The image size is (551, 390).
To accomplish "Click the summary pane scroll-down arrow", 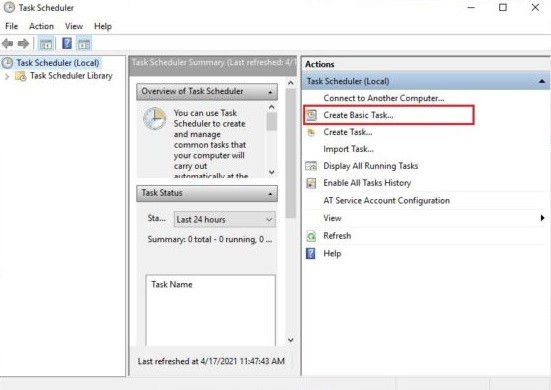I will 291,340.
